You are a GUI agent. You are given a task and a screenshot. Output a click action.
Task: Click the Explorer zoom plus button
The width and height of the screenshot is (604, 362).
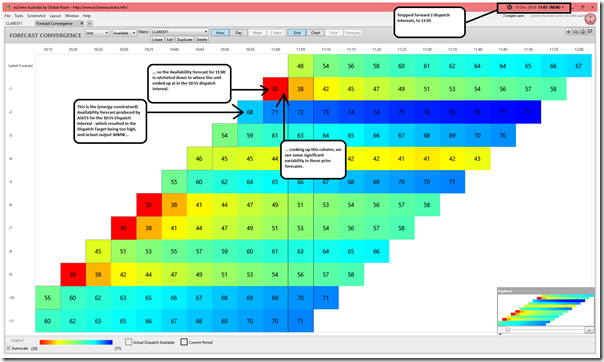click(589, 330)
